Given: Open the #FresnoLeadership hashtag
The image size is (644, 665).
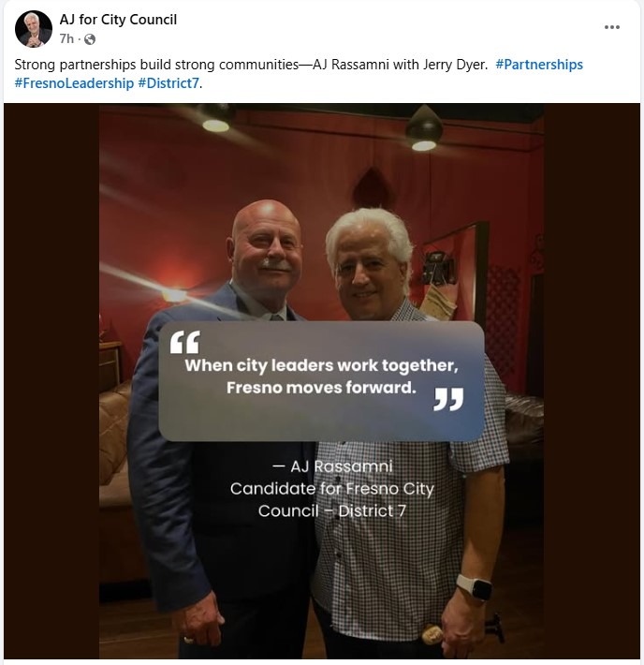Looking at the screenshot, I should point(74,83).
